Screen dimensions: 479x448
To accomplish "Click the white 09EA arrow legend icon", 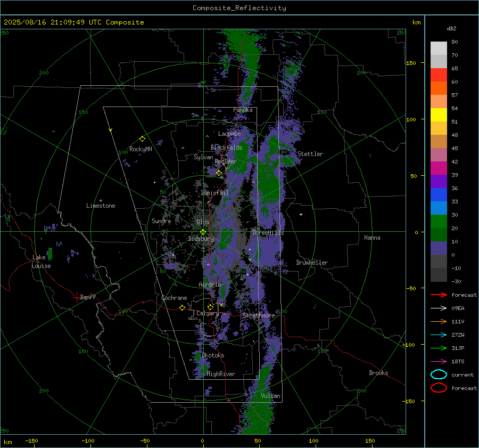I will click(x=439, y=308).
